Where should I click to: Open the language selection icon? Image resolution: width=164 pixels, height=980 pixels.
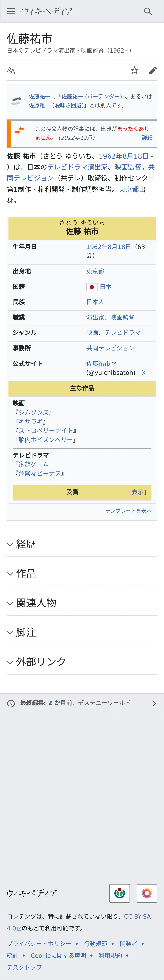pyautogui.click(x=11, y=70)
